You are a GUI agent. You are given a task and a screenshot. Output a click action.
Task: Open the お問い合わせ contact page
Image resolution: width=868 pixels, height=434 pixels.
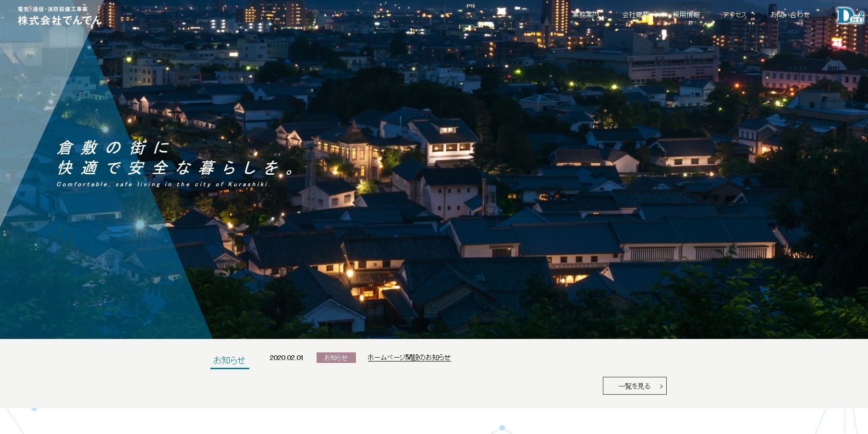click(x=790, y=15)
